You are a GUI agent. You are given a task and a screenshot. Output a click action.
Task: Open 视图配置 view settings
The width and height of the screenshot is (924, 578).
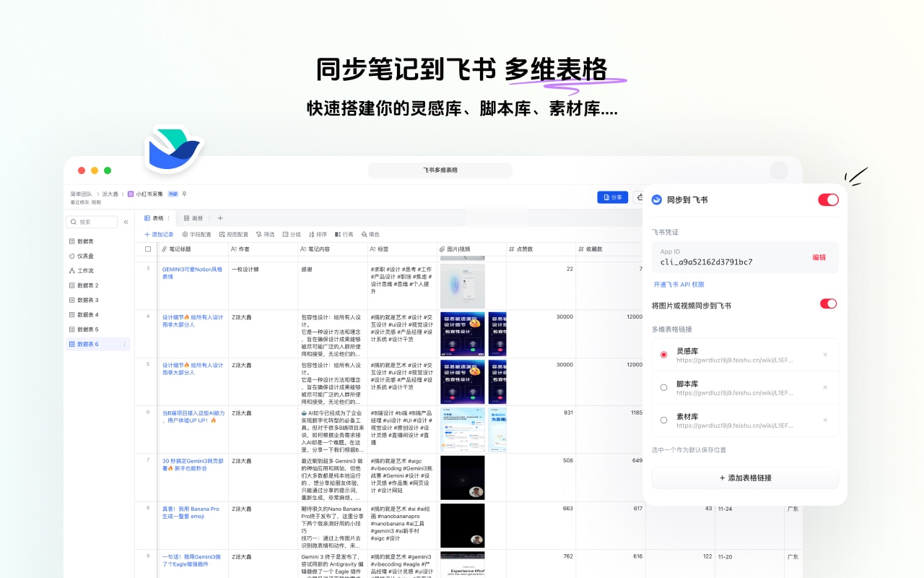pyautogui.click(x=233, y=234)
